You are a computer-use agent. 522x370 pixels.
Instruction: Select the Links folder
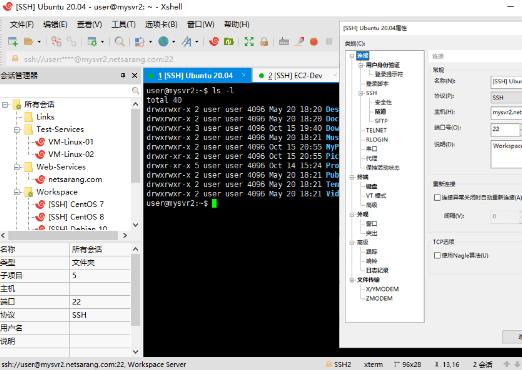[45, 117]
